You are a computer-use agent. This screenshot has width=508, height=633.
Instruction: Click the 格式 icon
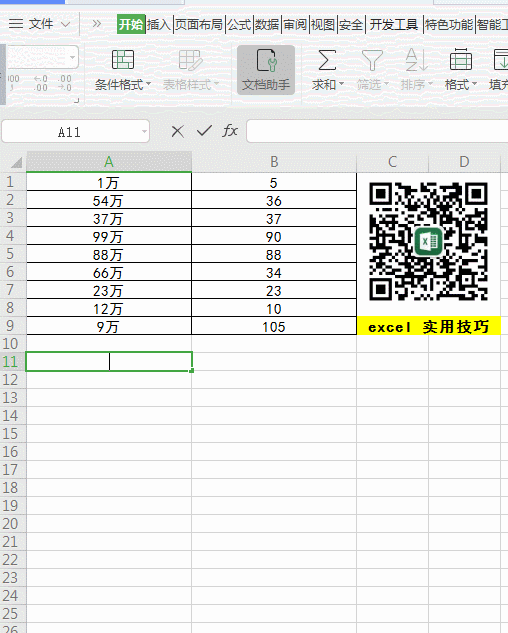[461, 60]
